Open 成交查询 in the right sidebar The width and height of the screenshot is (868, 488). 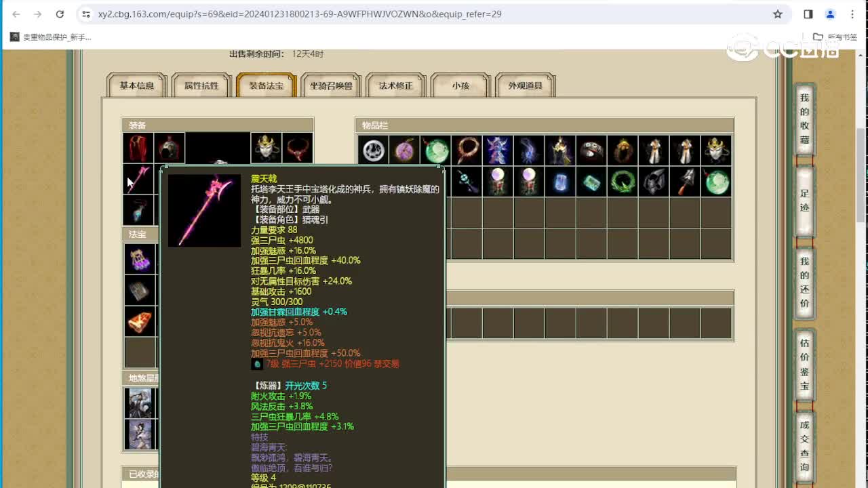click(804, 446)
